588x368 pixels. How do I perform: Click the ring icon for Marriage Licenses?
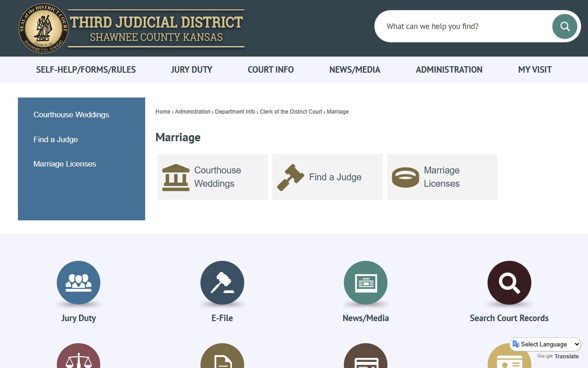405,177
